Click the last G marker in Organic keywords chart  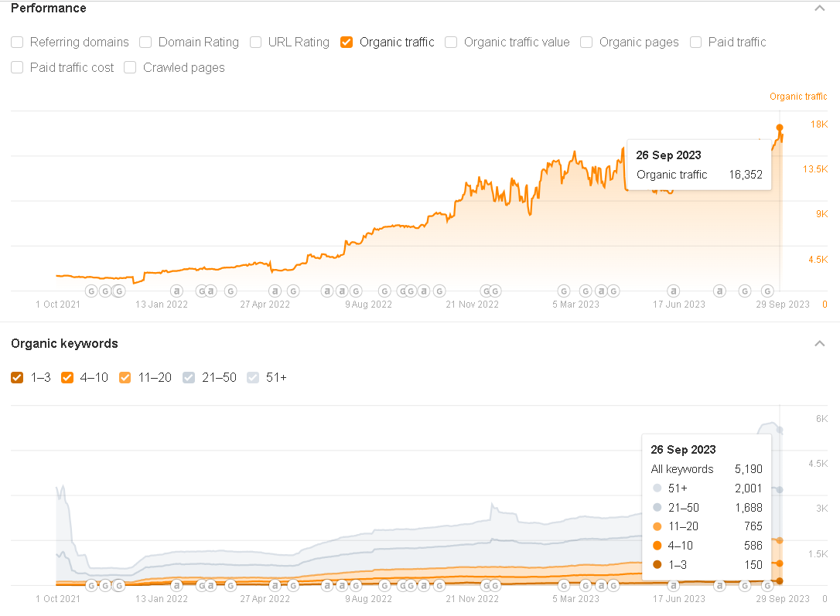tap(767, 585)
